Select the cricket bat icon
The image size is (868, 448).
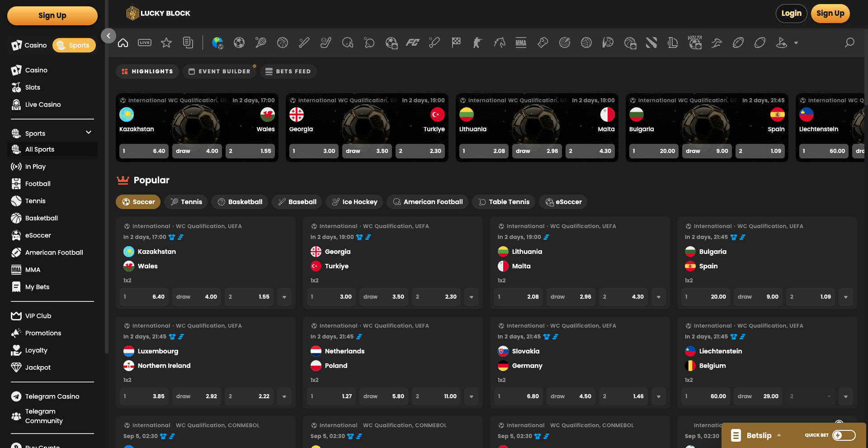coord(434,43)
